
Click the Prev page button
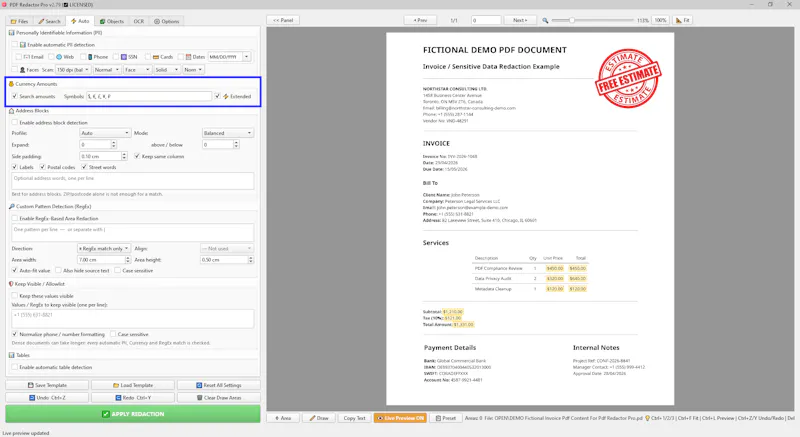(420, 20)
